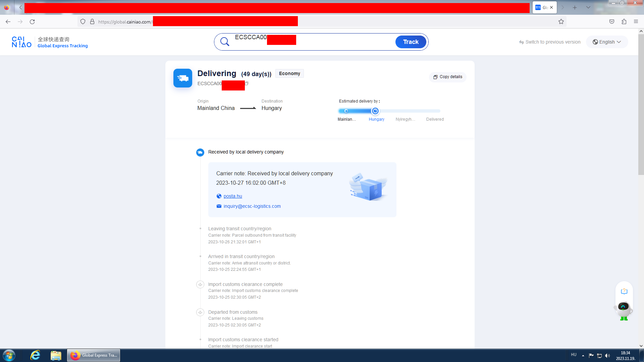Click the Cainiao logo

coord(21,42)
